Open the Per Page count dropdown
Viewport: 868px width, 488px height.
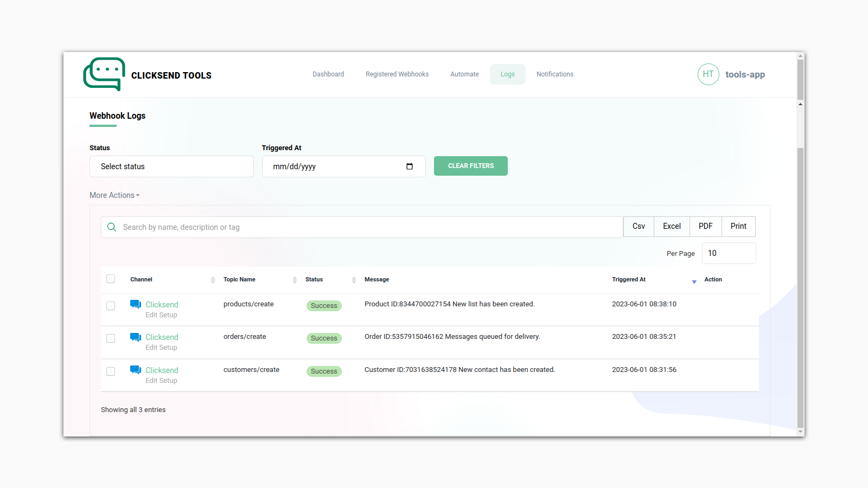click(x=729, y=253)
